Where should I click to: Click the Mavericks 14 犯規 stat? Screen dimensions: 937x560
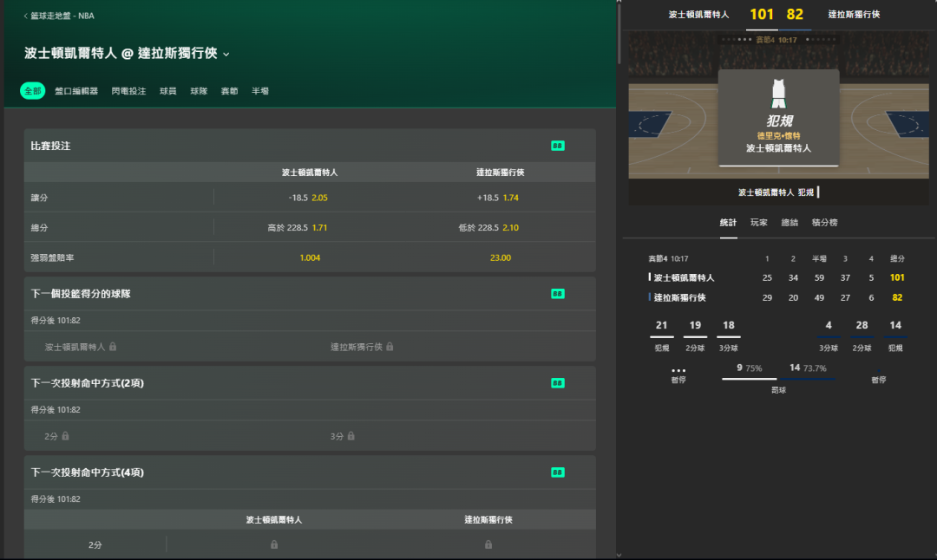[x=895, y=335]
